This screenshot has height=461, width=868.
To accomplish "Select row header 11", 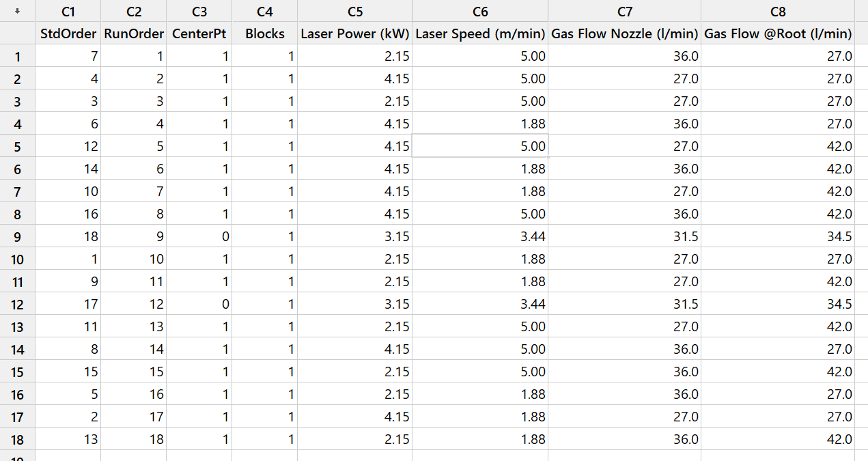I will (17, 281).
